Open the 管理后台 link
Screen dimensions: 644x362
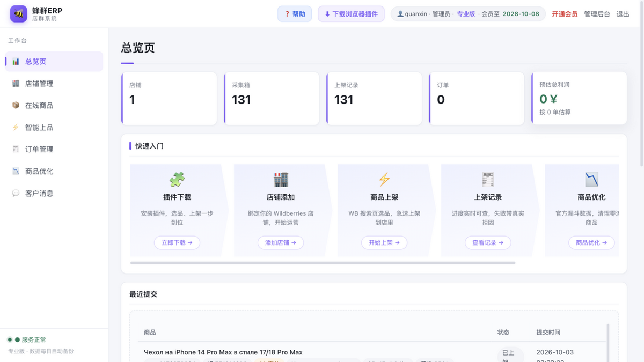(x=597, y=14)
